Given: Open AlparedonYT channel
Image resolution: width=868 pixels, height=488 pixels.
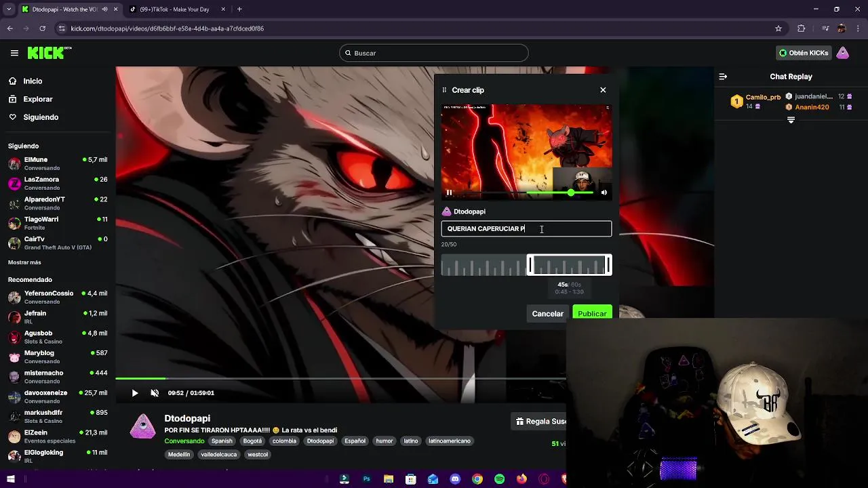Looking at the screenshot, I should (x=58, y=203).
